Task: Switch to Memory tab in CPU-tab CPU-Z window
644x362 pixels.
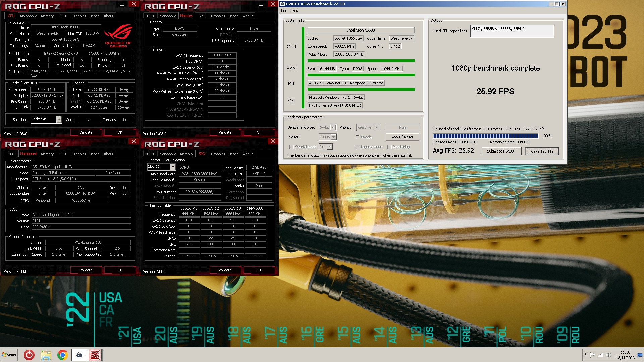Action: coord(47,16)
